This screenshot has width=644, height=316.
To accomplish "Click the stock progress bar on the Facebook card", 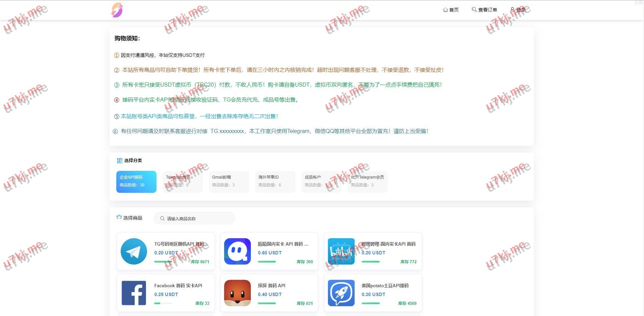I will 164,303.
